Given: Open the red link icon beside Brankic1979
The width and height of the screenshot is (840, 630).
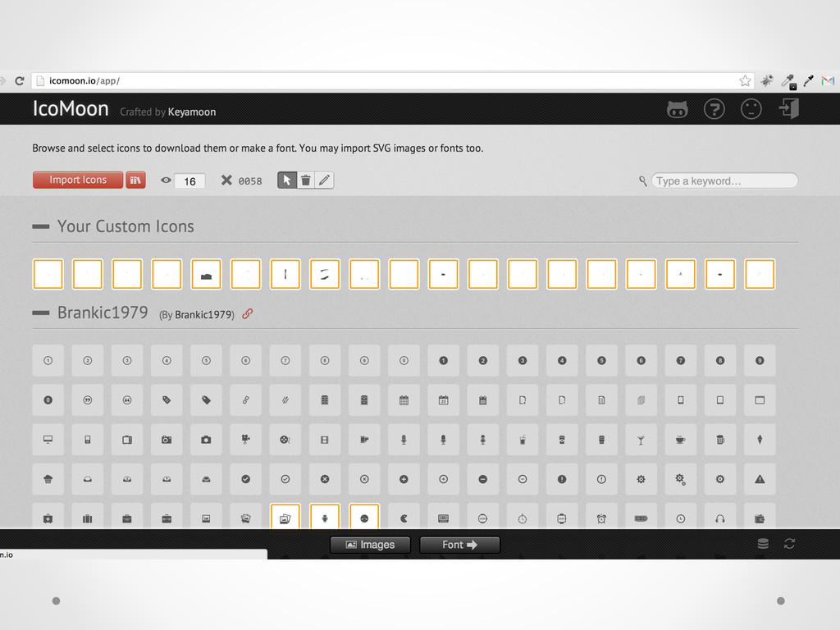Looking at the screenshot, I should pos(247,314).
